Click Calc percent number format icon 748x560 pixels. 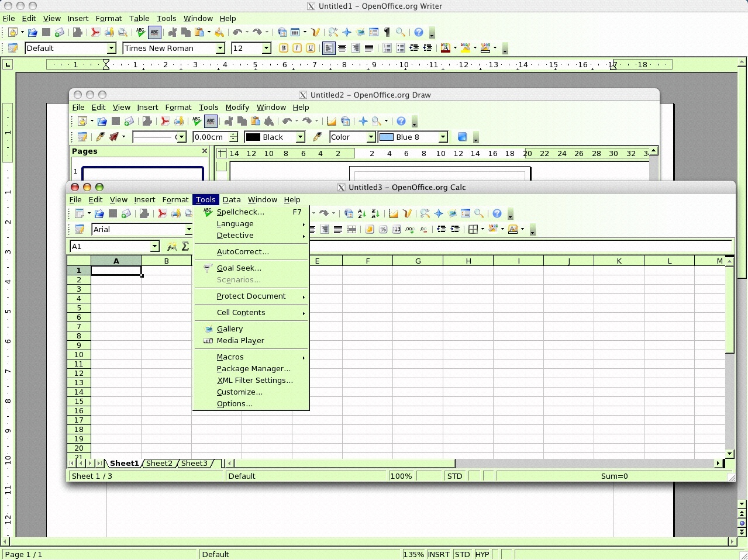tap(383, 230)
